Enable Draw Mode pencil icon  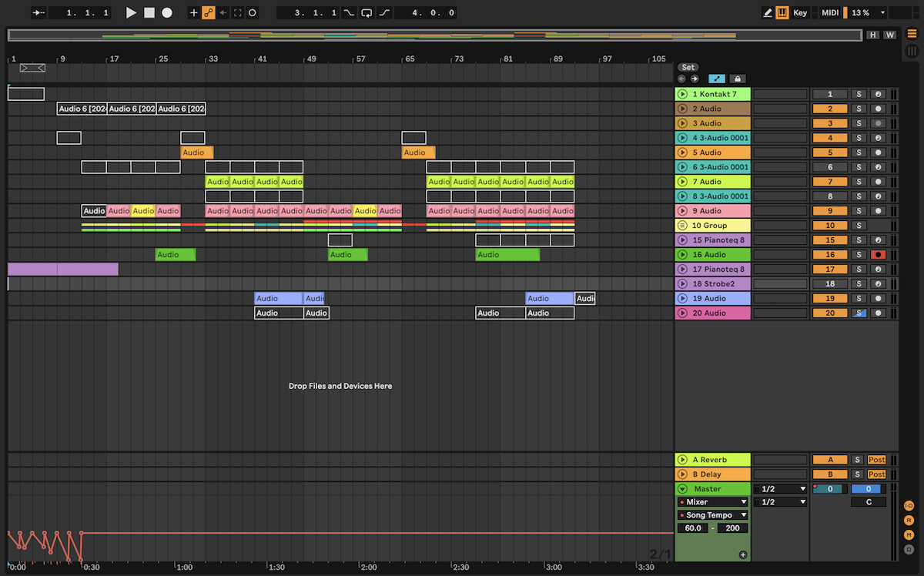click(x=768, y=13)
